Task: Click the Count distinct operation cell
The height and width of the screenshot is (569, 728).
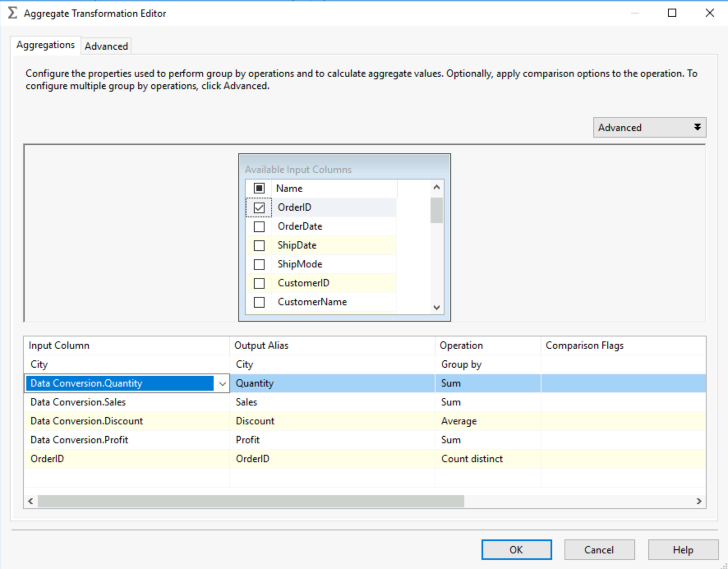Action: (488, 459)
